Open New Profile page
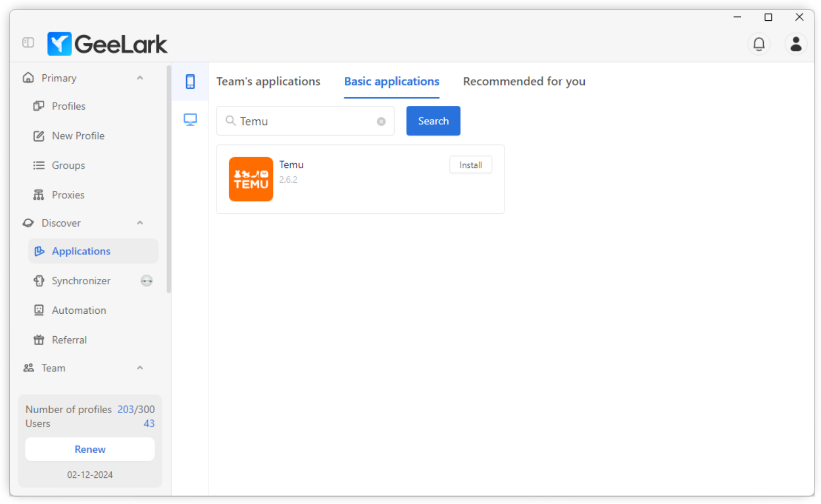Image resolution: width=821 pixels, height=504 pixels. click(x=93, y=136)
